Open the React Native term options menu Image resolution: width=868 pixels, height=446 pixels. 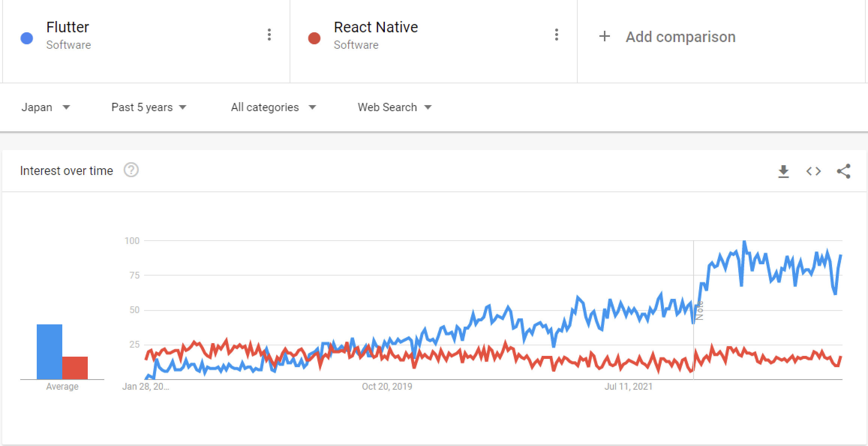556,35
